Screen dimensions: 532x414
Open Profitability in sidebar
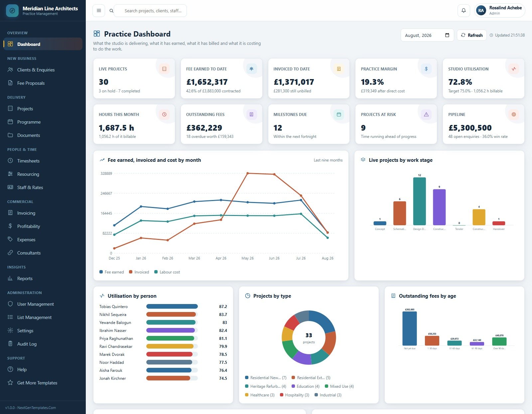click(43, 226)
